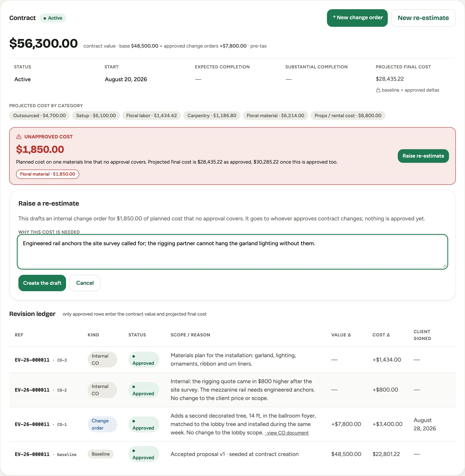Click the Raise re-estimate button
This screenshot has width=465, height=476.
click(423, 156)
